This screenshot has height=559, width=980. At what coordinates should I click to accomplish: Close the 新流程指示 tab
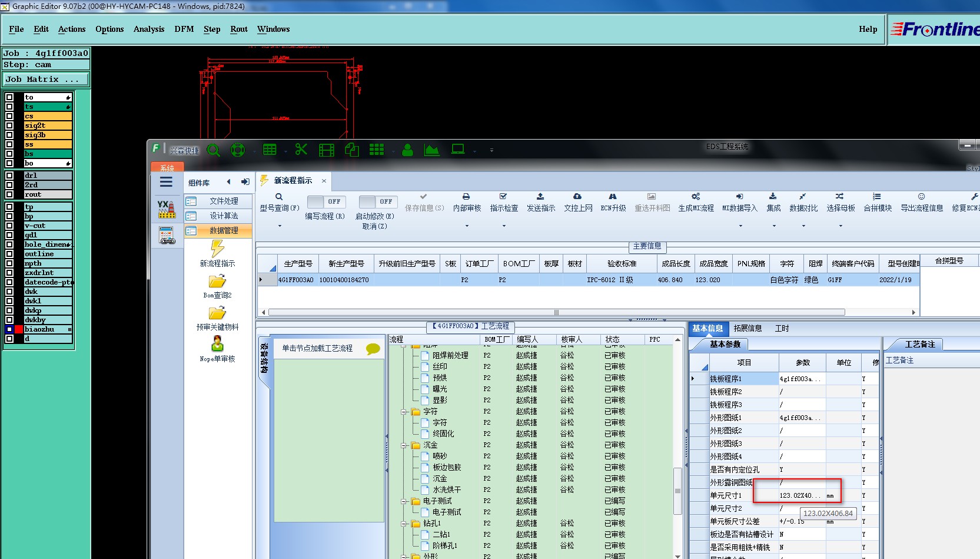324,181
